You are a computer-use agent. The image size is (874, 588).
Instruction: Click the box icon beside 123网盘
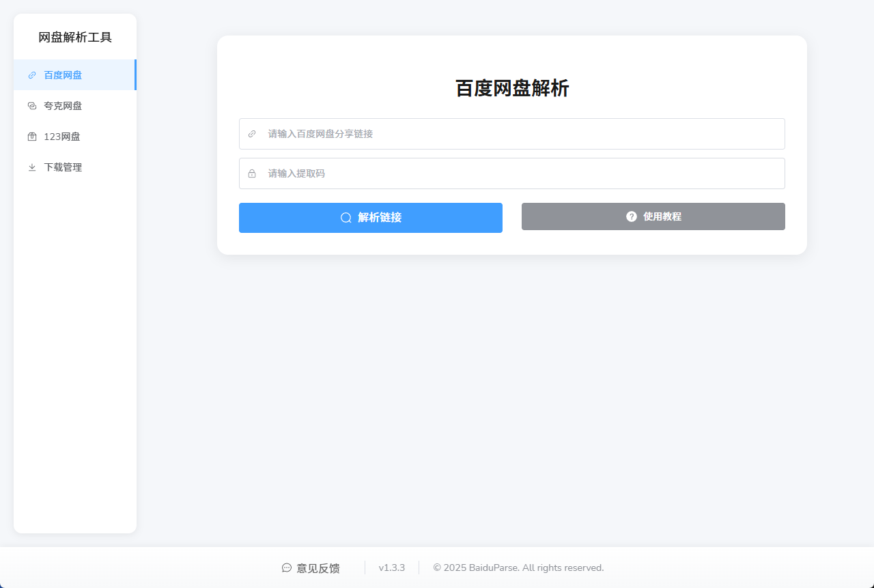click(x=32, y=137)
